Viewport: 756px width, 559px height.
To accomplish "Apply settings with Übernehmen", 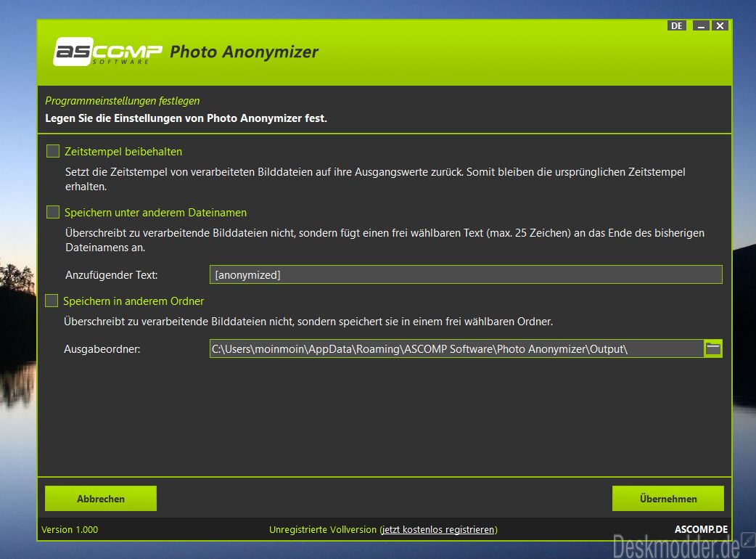I will [x=667, y=498].
